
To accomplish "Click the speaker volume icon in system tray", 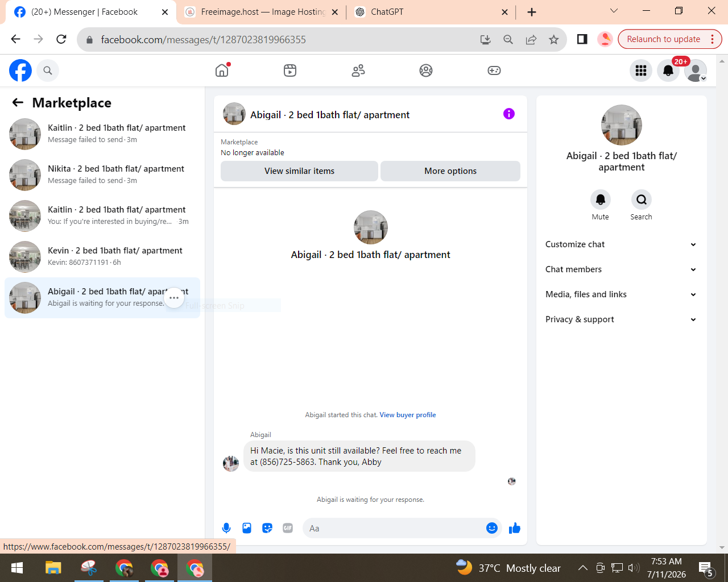I will point(634,568).
